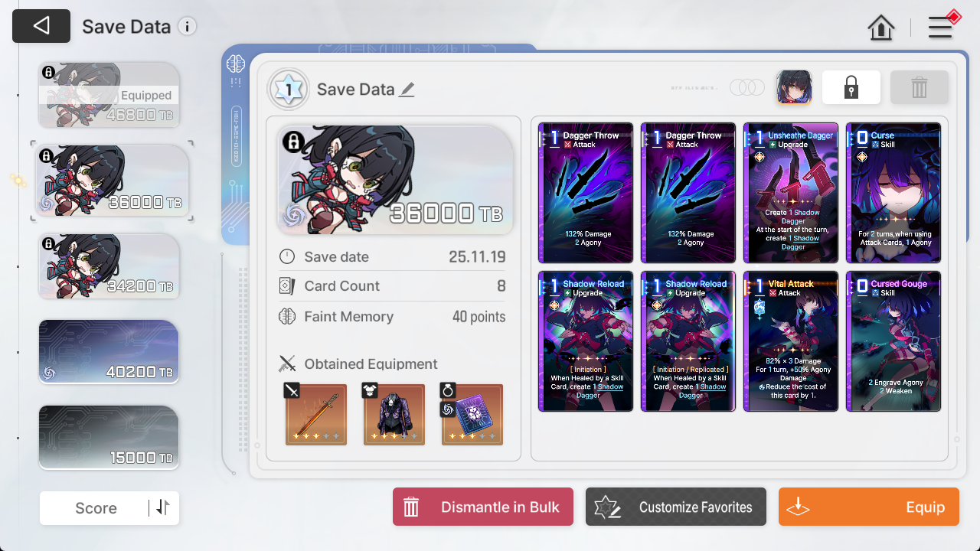Open the Curse skill card
Viewport: 980px width, 551px height.
(893, 193)
